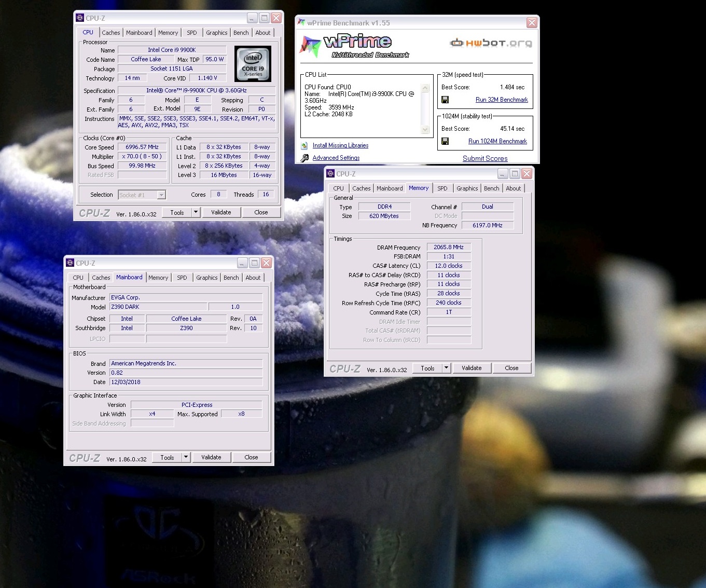Open the Tools dropdown arrow in the CPU window
Image resolution: width=706 pixels, height=588 pixels.
pos(196,212)
